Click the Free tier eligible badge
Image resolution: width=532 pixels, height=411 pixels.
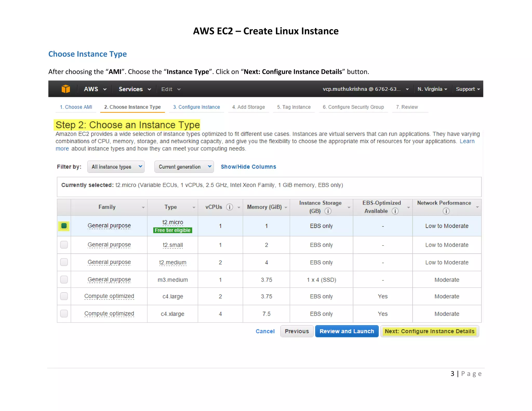tap(173, 230)
